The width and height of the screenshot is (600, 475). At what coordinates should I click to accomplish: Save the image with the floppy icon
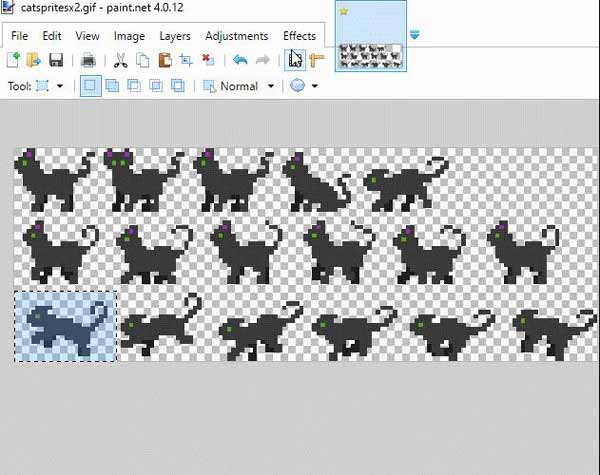tap(56, 60)
